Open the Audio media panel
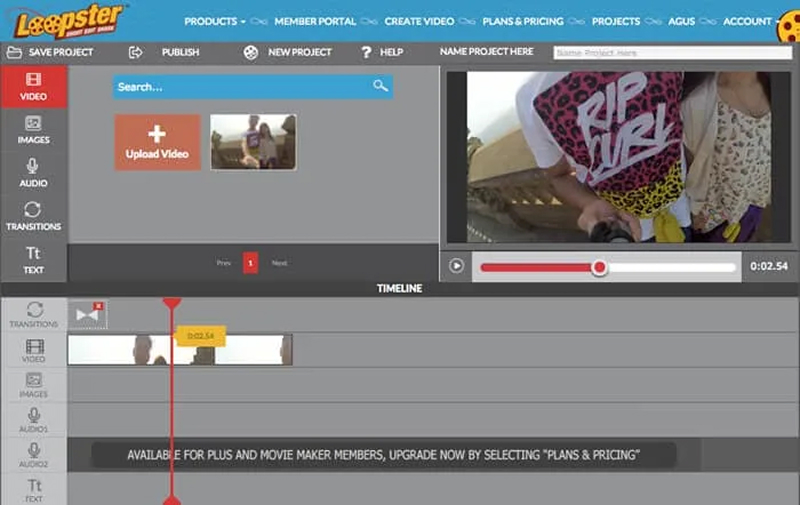800x505 pixels. pos(33,172)
